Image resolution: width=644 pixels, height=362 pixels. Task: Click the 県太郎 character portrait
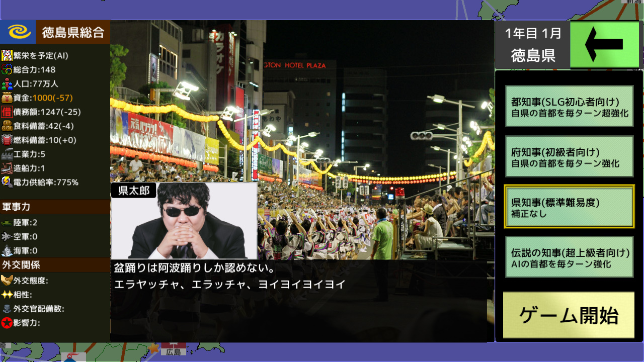pyautogui.click(x=184, y=221)
